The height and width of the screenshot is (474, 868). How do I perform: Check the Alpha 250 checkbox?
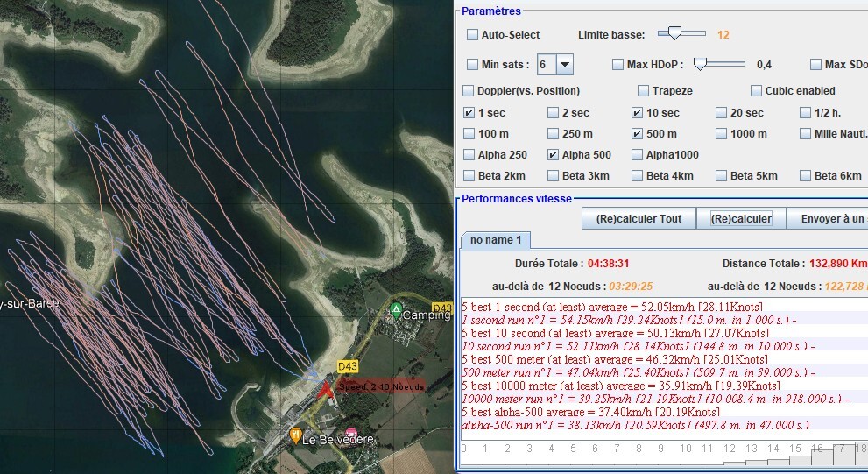[469, 155]
